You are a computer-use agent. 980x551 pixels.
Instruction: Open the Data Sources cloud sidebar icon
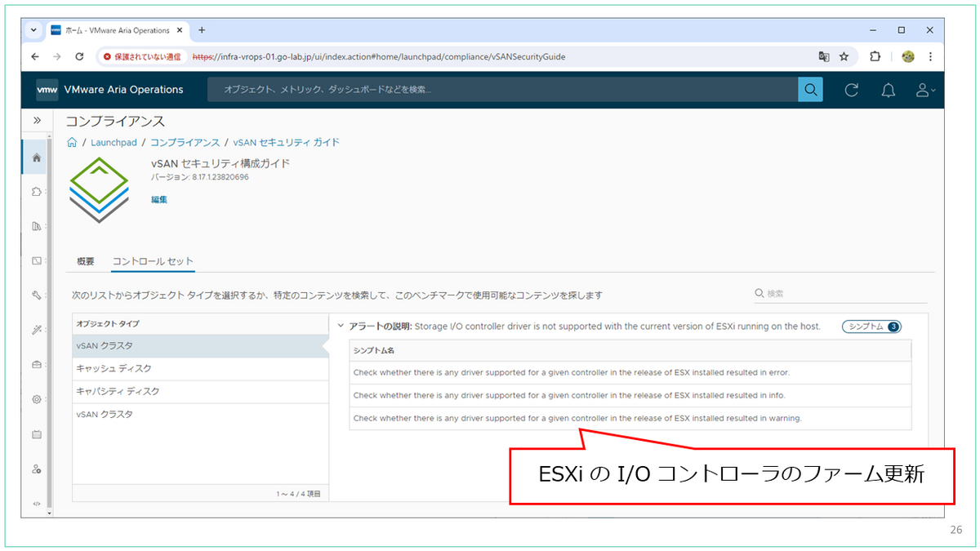tap(37, 193)
